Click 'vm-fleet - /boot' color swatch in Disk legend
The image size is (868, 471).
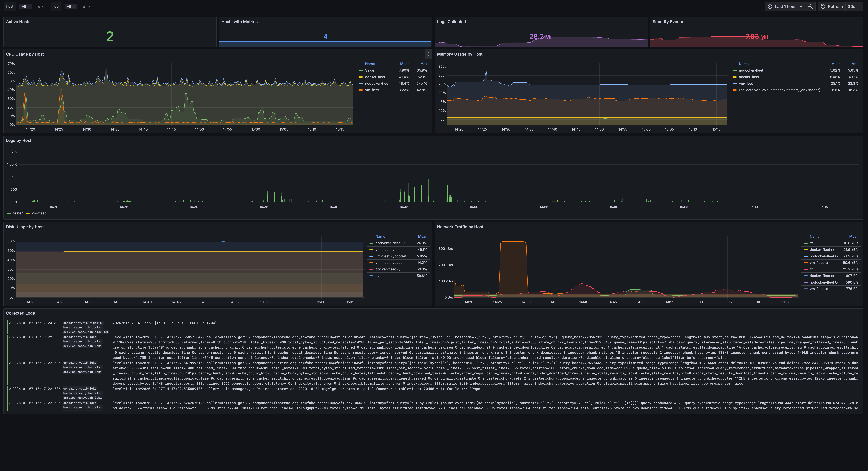[x=371, y=263]
